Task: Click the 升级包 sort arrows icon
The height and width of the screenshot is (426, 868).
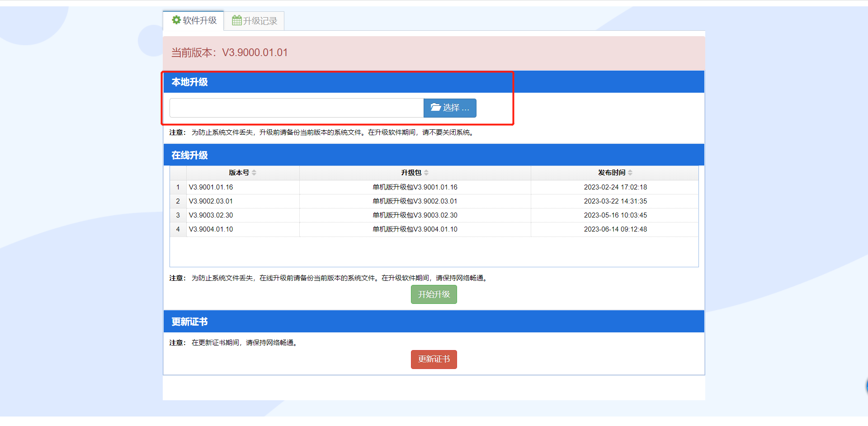Action: coord(426,173)
